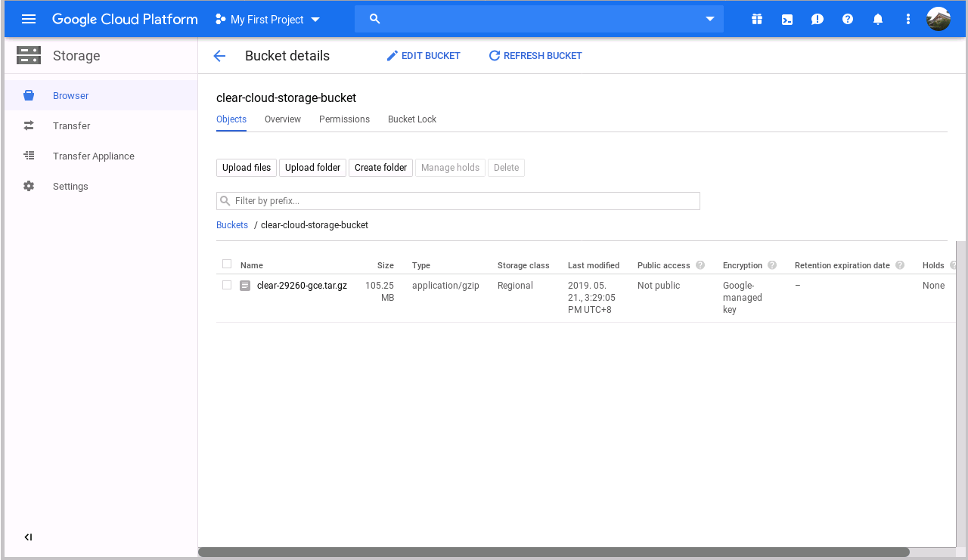
Task: Tick the clear-29260-gce.tar.gz row checkbox
Action: 227,285
